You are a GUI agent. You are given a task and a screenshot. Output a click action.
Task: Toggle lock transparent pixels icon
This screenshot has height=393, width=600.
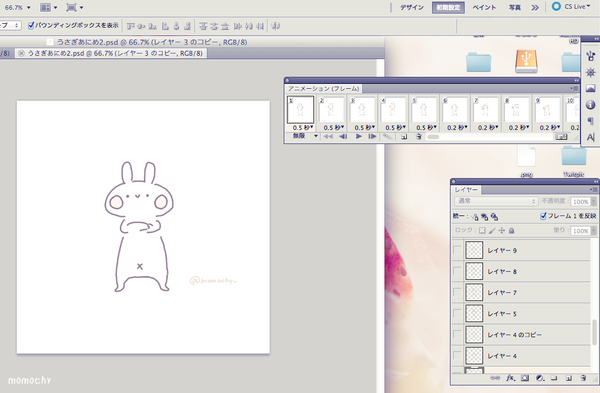[x=482, y=230]
